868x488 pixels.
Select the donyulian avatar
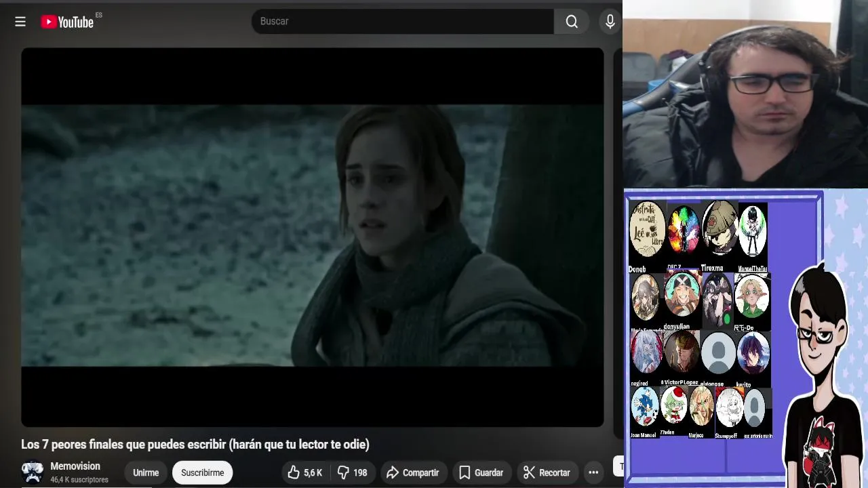point(682,295)
